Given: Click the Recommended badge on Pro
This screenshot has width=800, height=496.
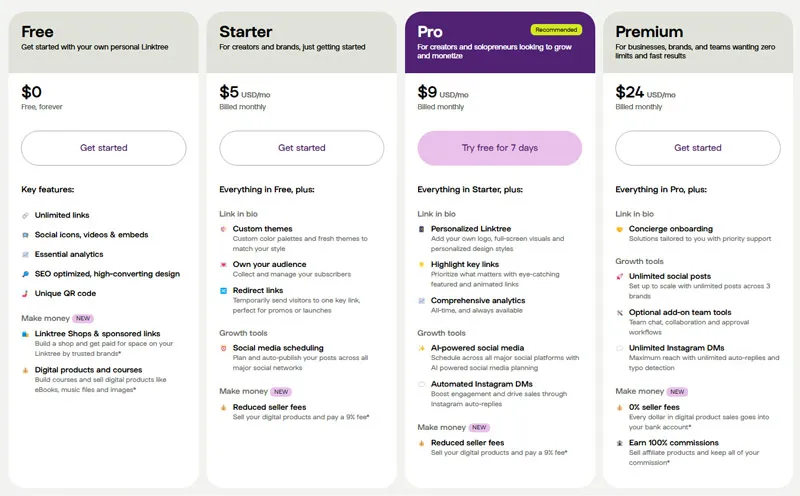Looking at the screenshot, I should pos(556,30).
